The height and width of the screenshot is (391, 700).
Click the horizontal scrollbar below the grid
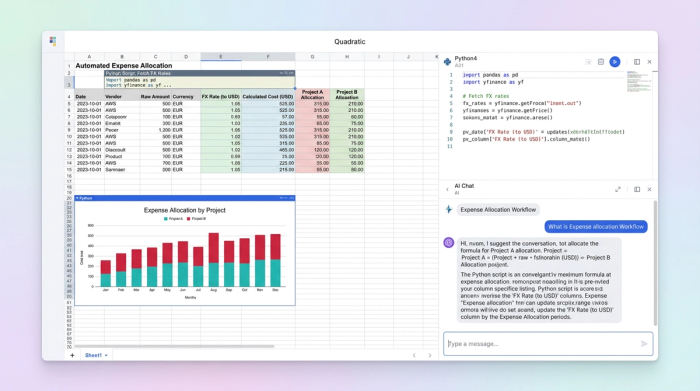174,346
